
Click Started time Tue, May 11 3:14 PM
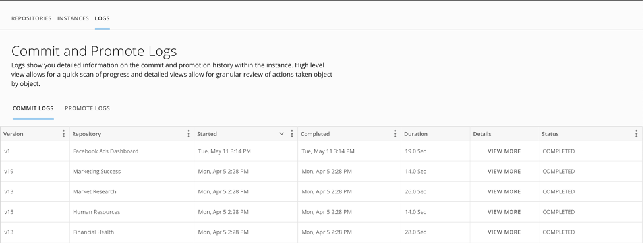click(x=224, y=151)
